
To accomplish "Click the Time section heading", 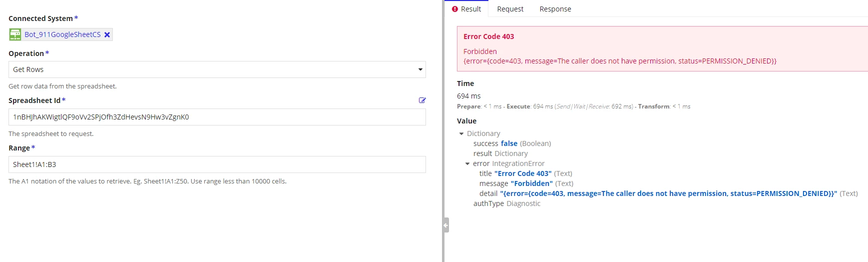I will point(465,83).
